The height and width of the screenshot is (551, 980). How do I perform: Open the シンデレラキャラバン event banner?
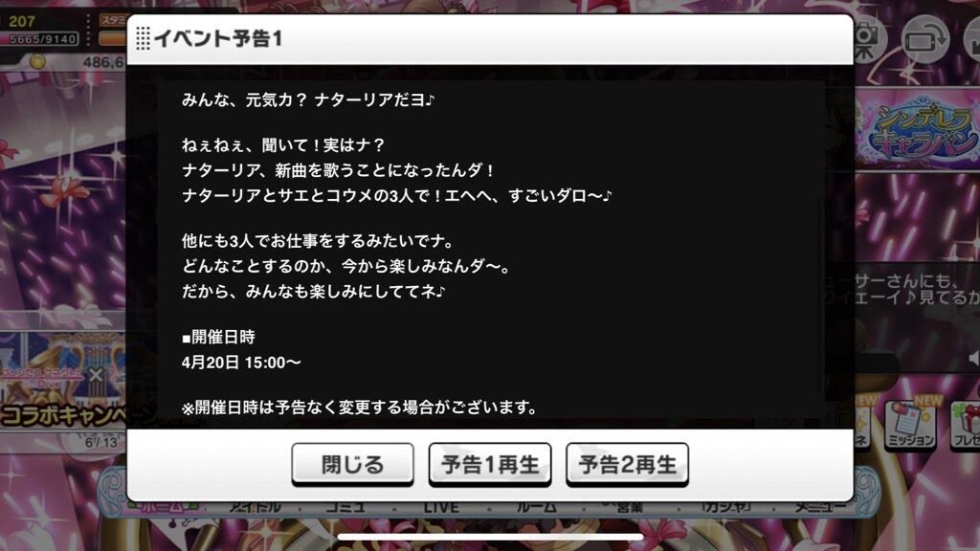pos(919,130)
